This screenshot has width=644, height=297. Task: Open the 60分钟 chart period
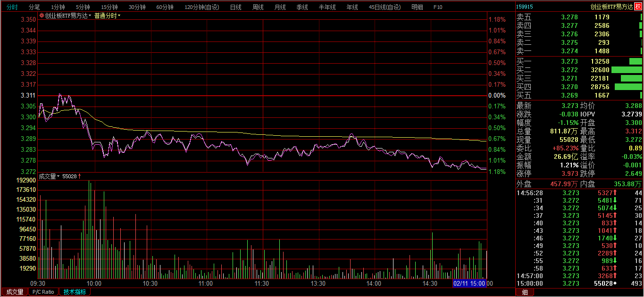pos(165,7)
